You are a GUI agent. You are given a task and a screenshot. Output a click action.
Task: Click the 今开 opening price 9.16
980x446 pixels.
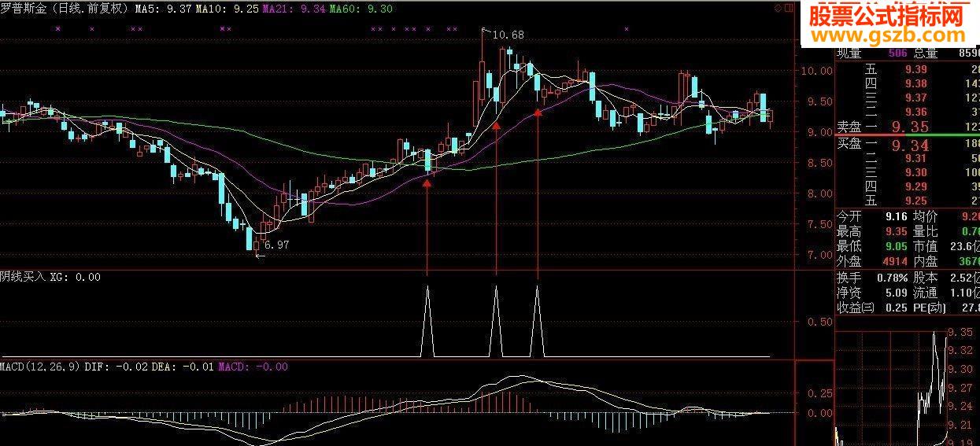coord(896,216)
